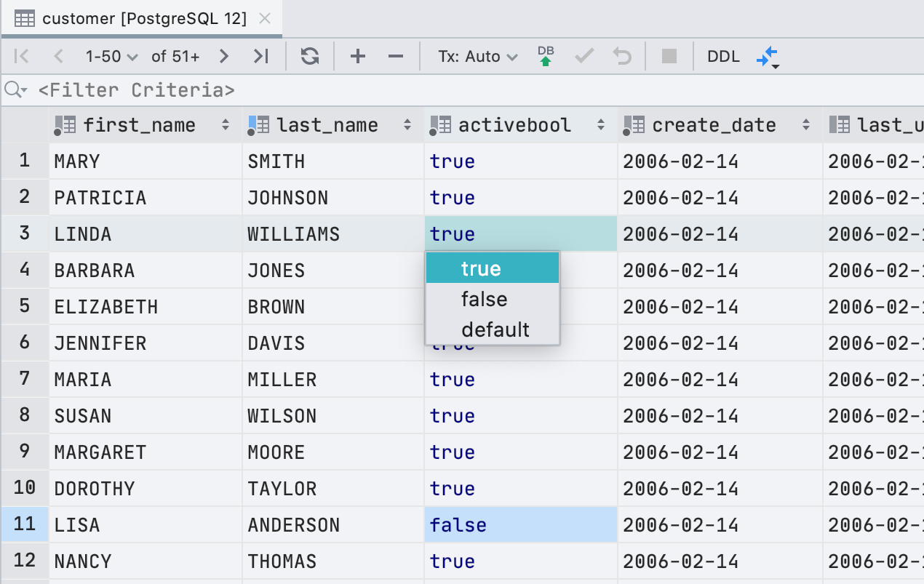Reload the table data
Image resolution: width=924 pixels, height=584 pixels.
tap(310, 56)
